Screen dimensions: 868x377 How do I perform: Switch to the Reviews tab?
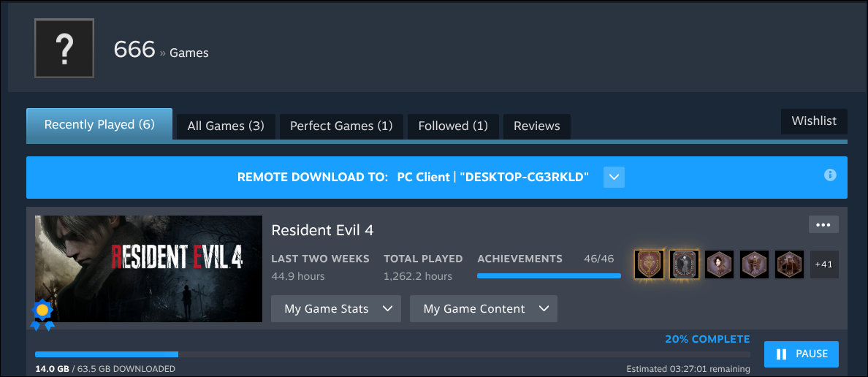(x=537, y=126)
